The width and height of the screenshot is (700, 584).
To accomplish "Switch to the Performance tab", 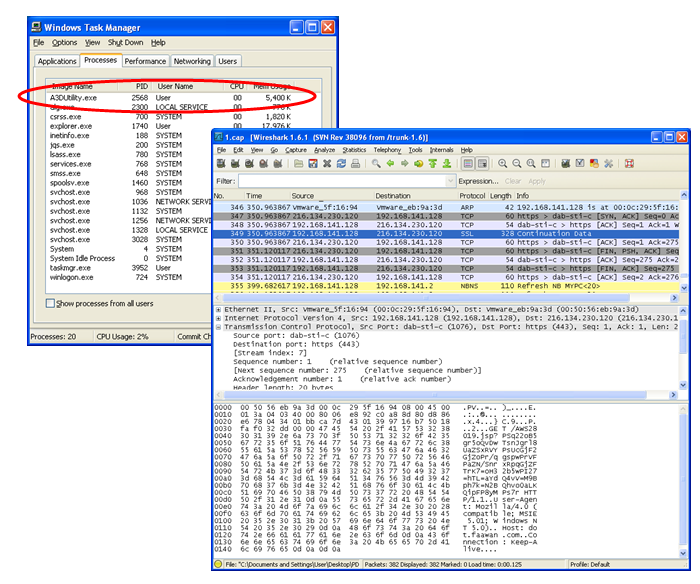I will point(145,61).
